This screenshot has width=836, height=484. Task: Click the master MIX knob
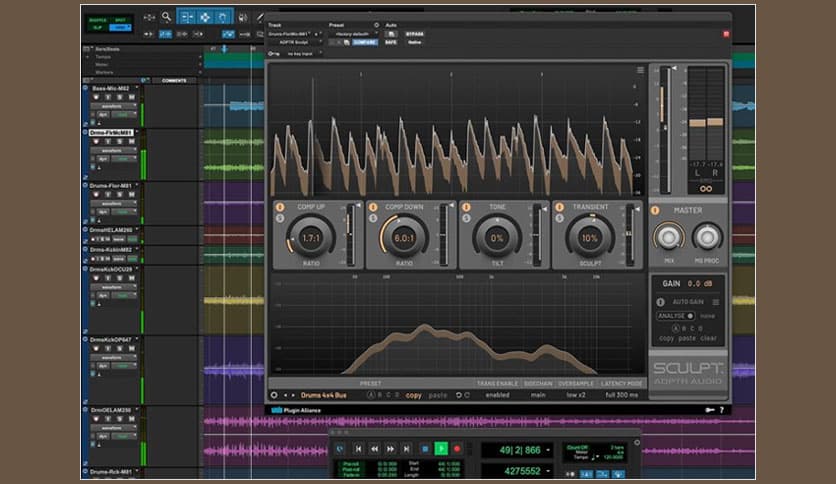[669, 237]
